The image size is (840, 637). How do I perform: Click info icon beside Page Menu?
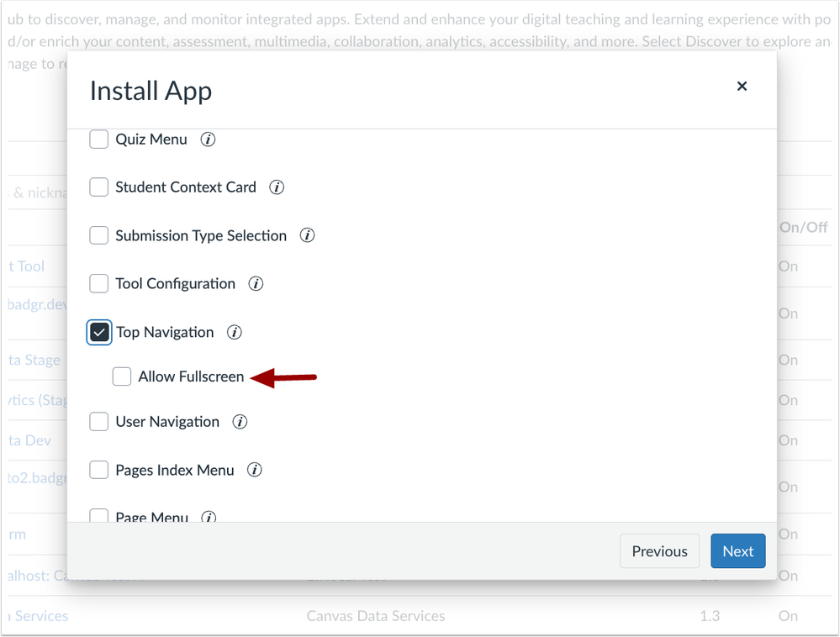(x=209, y=517)
